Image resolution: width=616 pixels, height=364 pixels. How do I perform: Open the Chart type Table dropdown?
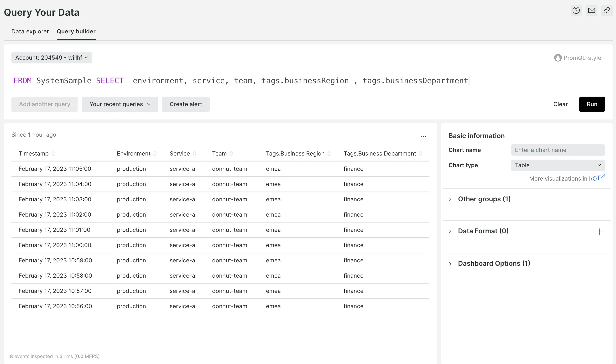[x=558, y=165]
